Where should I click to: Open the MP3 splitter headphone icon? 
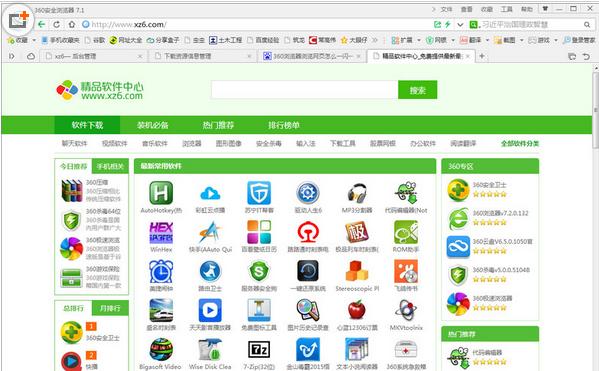point(357,193)
